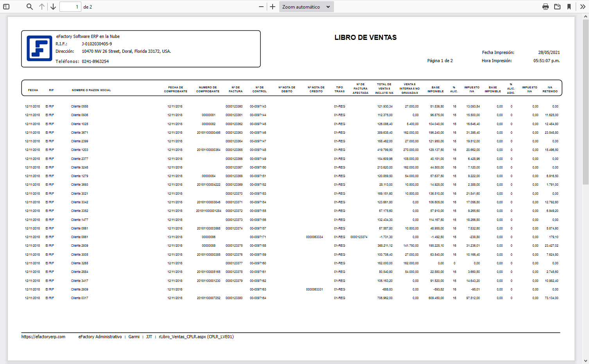589x364 pixels.
Task: Open the 'Zoom automático' dropdown
Action: [x=306, y=7]
